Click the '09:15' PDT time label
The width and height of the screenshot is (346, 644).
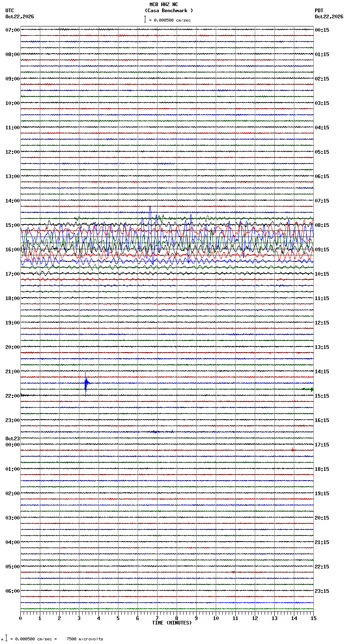[322, 250]
